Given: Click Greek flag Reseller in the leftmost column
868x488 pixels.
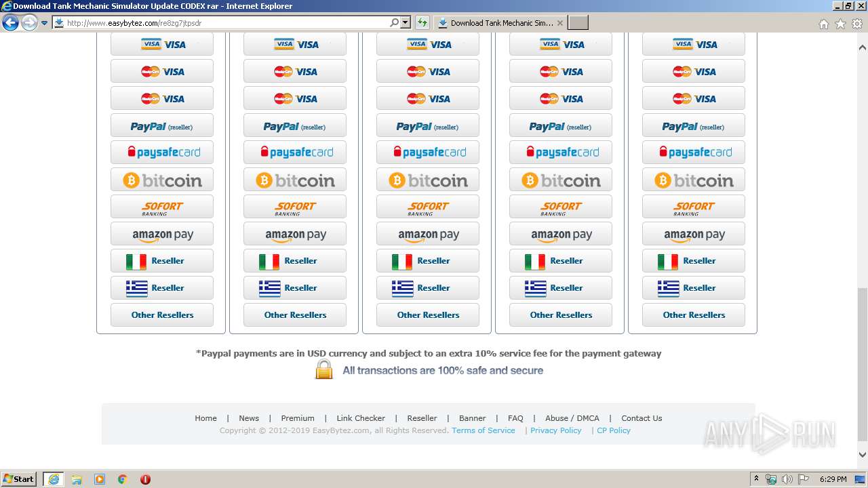Looking at the screenshot, I should [162, 288].
